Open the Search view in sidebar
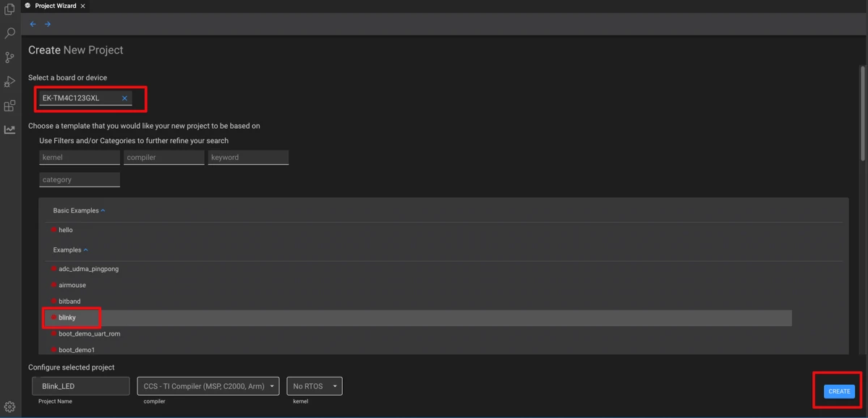Screen dimensions: 868x418 point(9,33)
